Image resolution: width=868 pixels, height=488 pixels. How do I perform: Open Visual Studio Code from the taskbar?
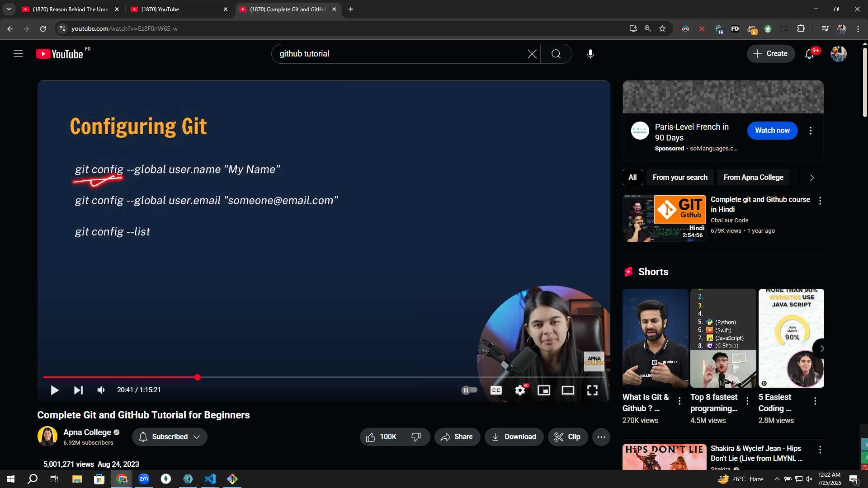(x=210, y=479)
